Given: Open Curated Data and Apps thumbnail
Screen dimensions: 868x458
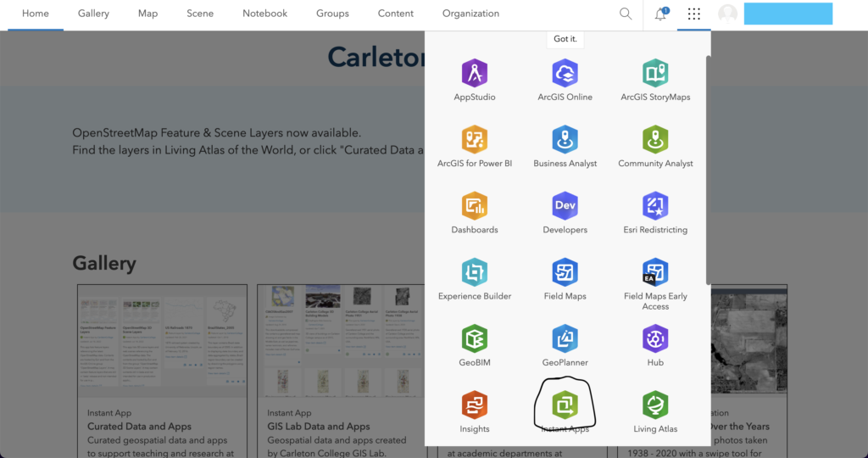Looking at the screenshot, I should coord(162,342).
